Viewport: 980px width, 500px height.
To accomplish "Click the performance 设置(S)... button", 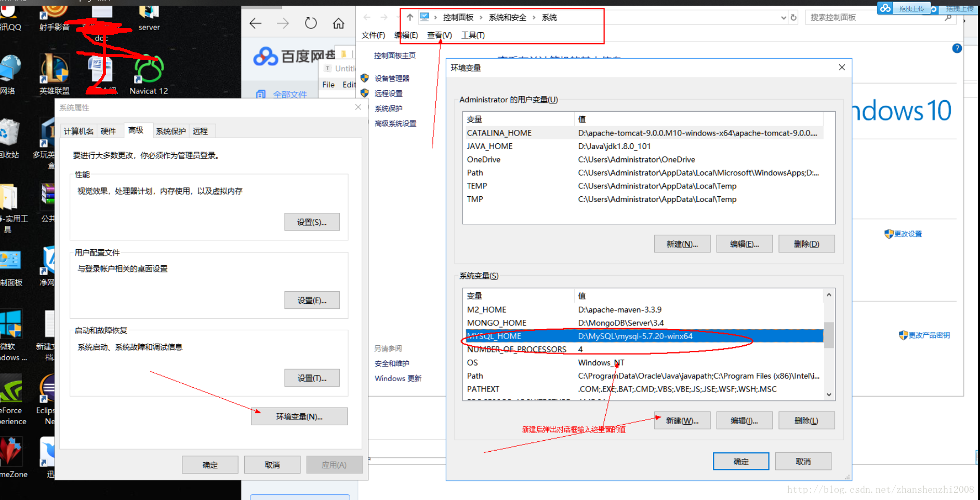I will pyautogui.click(x=312, y=222).
